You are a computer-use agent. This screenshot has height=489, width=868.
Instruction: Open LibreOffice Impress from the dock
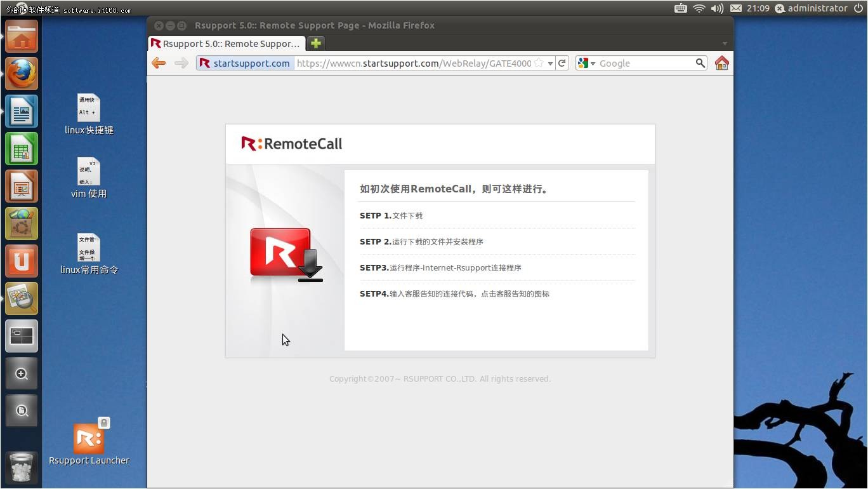click(22, 186)
